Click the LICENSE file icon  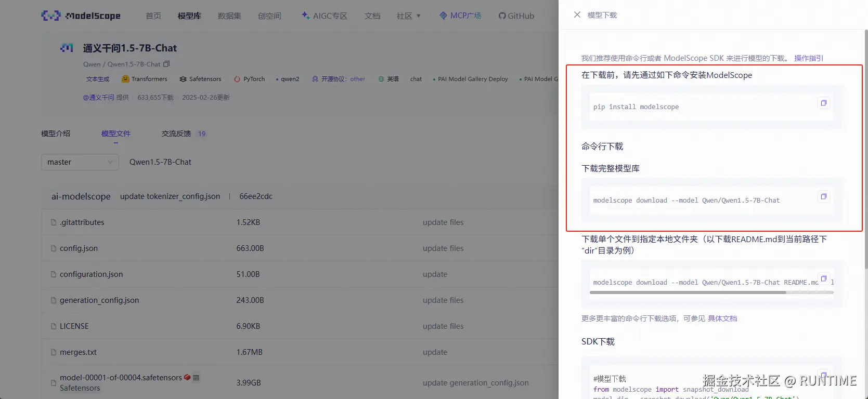pyautogui.click(x=53, y=326)
